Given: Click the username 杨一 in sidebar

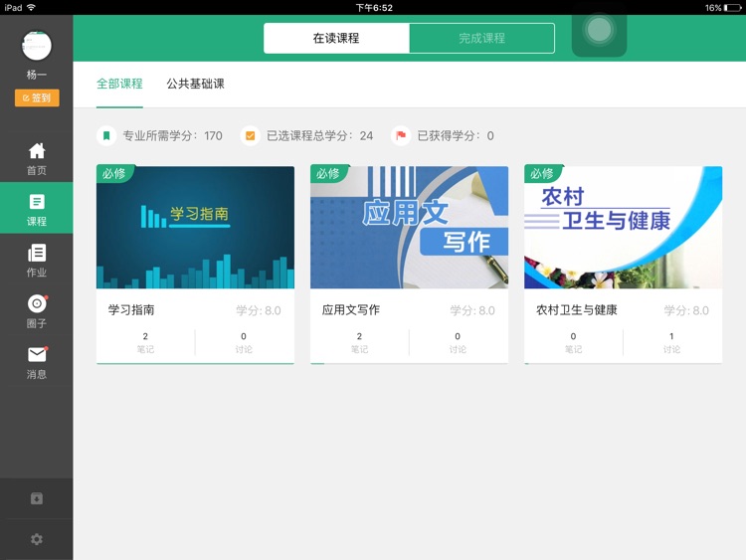Looking at the screenshot, I should [x=37, y=75].
